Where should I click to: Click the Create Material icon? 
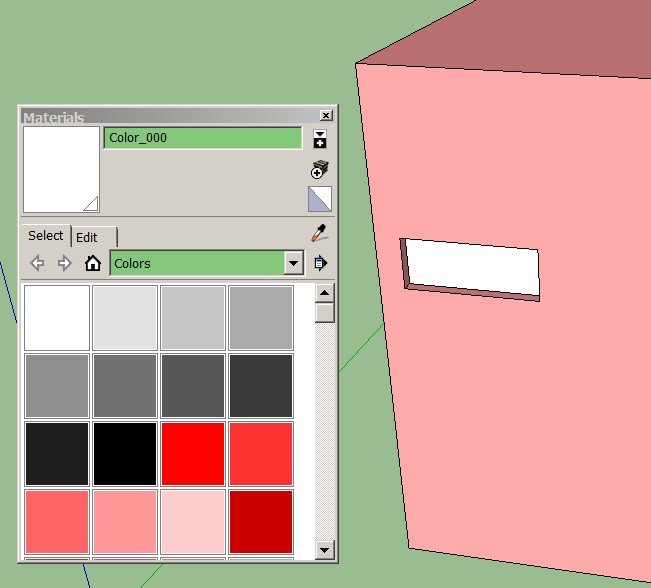coord(320,169)
